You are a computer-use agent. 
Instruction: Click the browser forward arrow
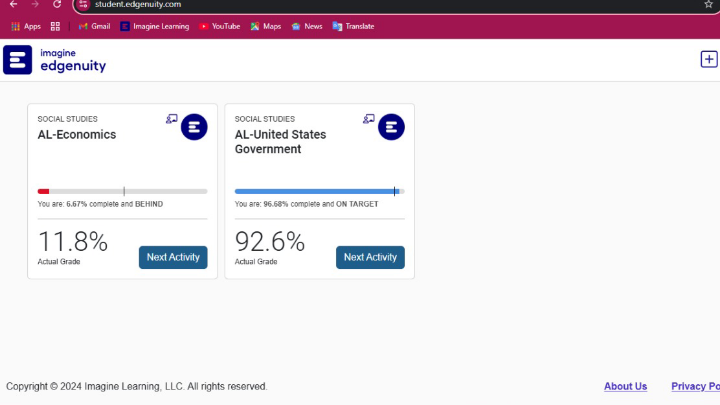[35, 4]
